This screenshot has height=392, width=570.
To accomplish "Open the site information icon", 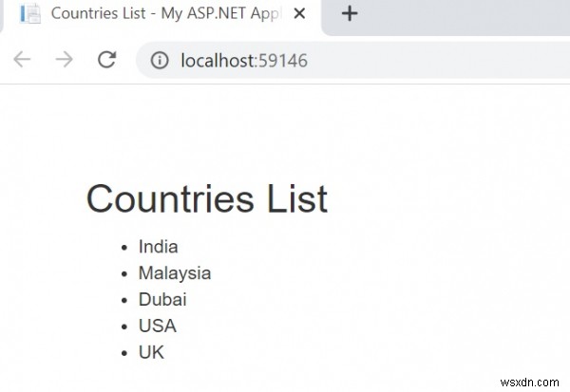I will (x=161, y=61).
